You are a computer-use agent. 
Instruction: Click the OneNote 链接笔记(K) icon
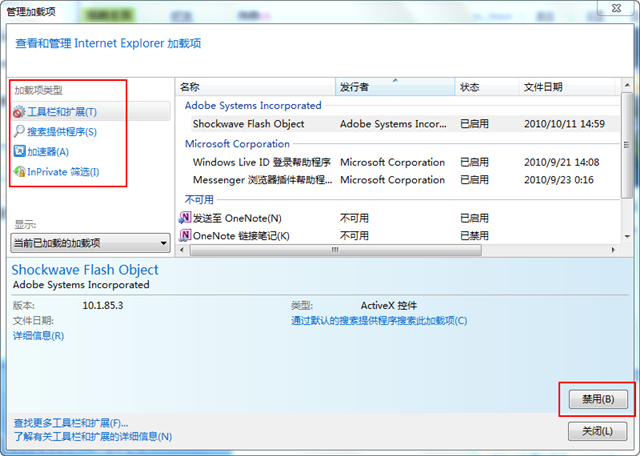click(185, 235)
